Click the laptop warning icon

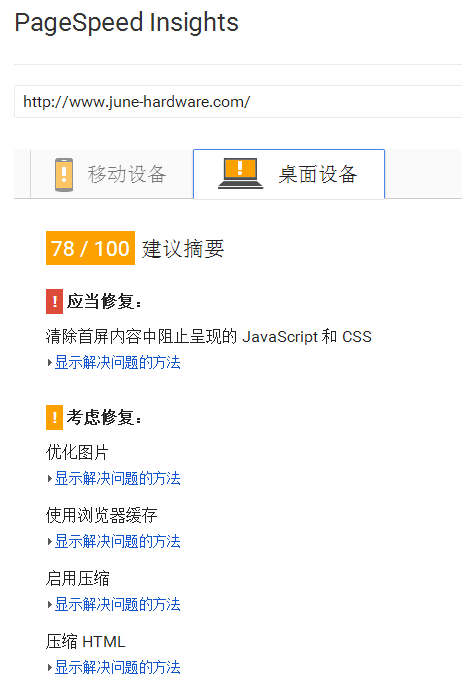coord(240,174)
